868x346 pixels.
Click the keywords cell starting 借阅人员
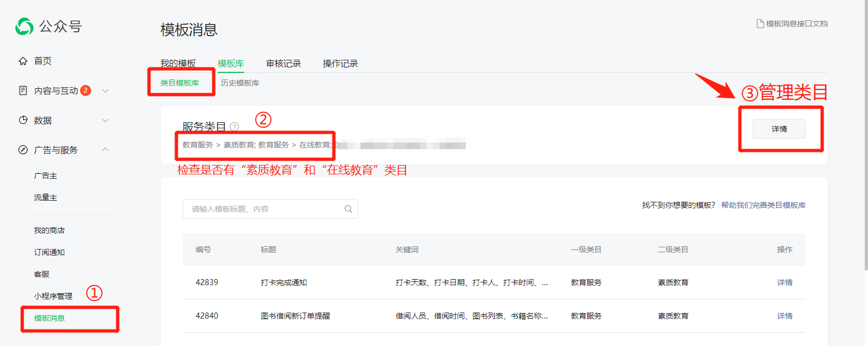tap(471, 316)
